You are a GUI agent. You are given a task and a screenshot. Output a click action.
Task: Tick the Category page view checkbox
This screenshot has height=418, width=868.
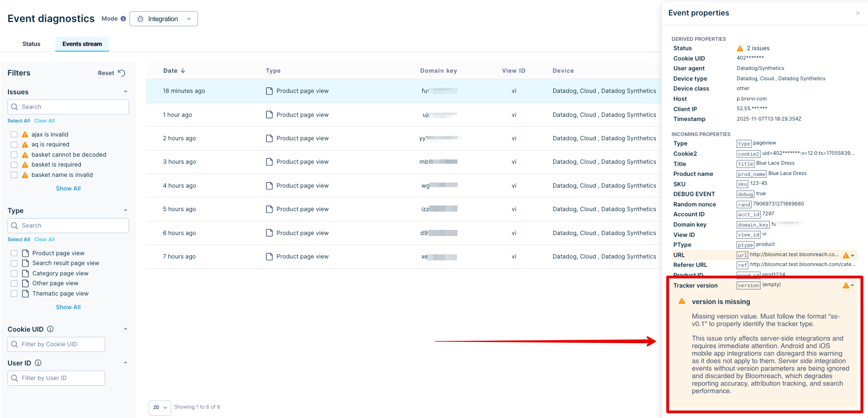click(x=14, y=274)
